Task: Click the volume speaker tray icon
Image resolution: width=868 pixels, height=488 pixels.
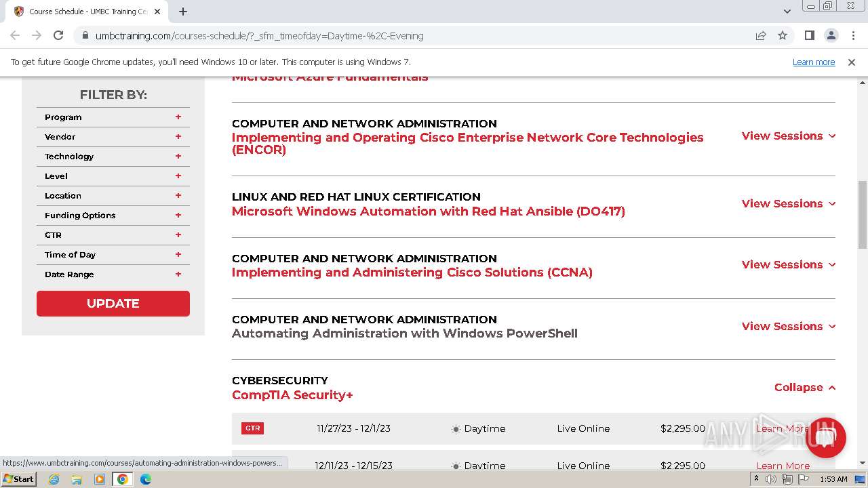Action: pos(771,479)
